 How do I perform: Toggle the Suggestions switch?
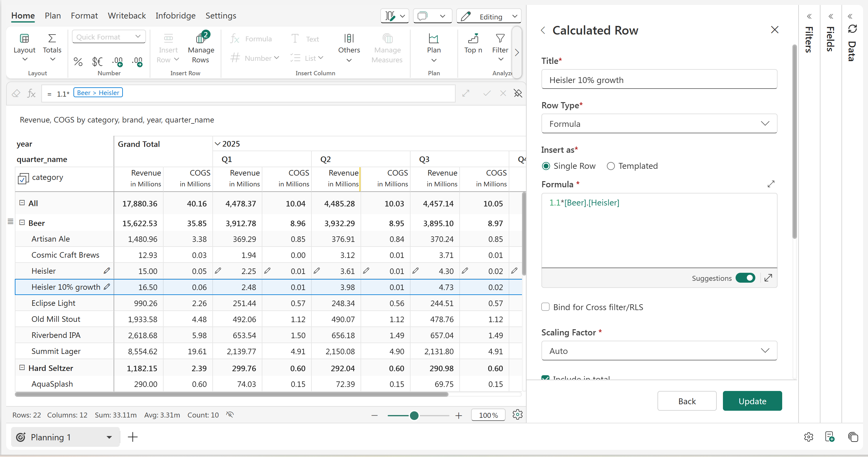click(745, 278)
